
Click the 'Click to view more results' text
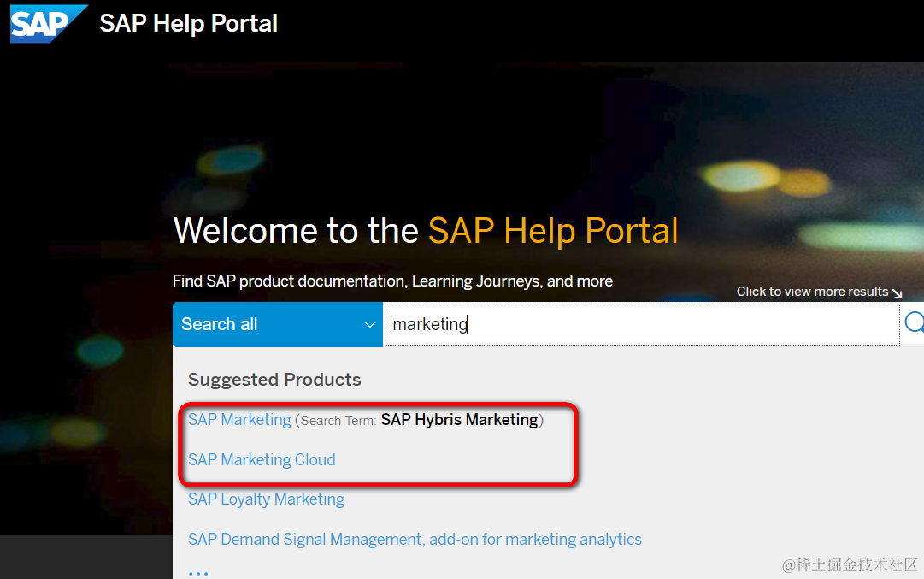812,292
